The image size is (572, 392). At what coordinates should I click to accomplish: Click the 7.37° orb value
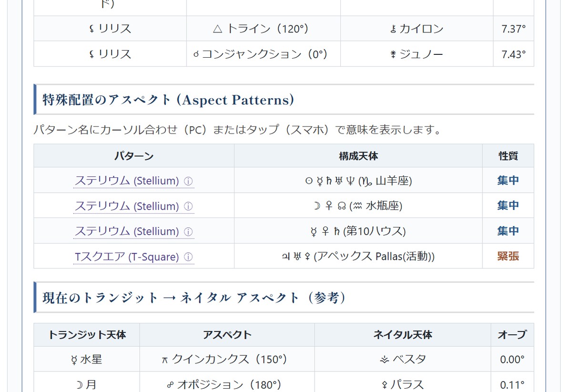pyautogui.click(x=513, y=29)
